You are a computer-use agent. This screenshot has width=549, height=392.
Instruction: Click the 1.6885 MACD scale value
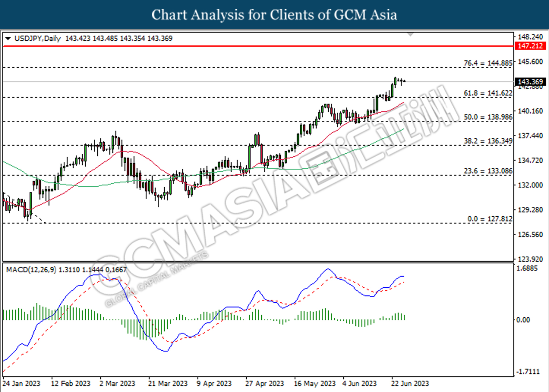527,268
